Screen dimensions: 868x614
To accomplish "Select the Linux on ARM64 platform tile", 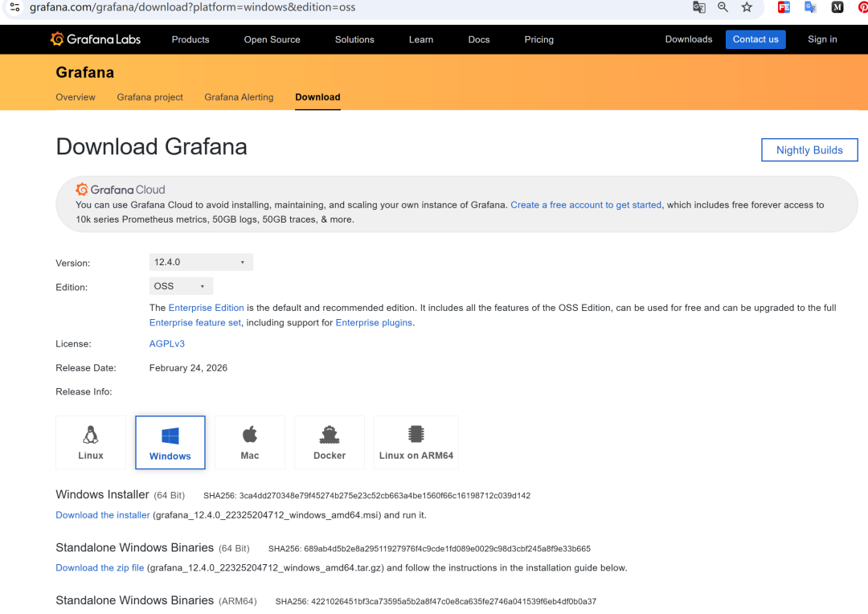I will [x=416, y=442].
